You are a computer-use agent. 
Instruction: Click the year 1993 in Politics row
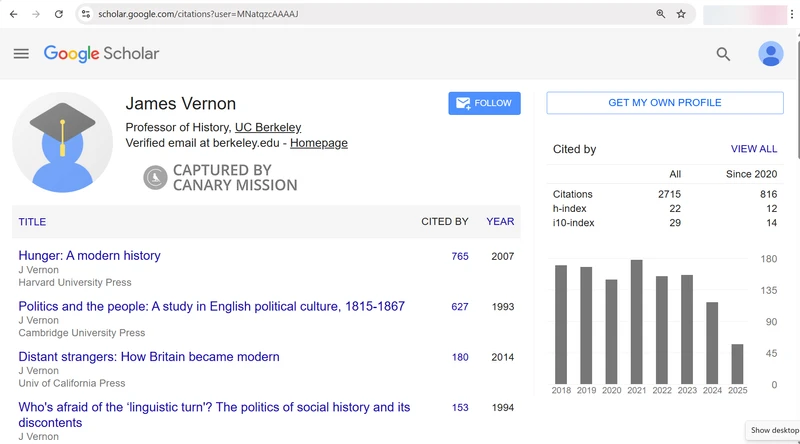click(x=503, y=307)
